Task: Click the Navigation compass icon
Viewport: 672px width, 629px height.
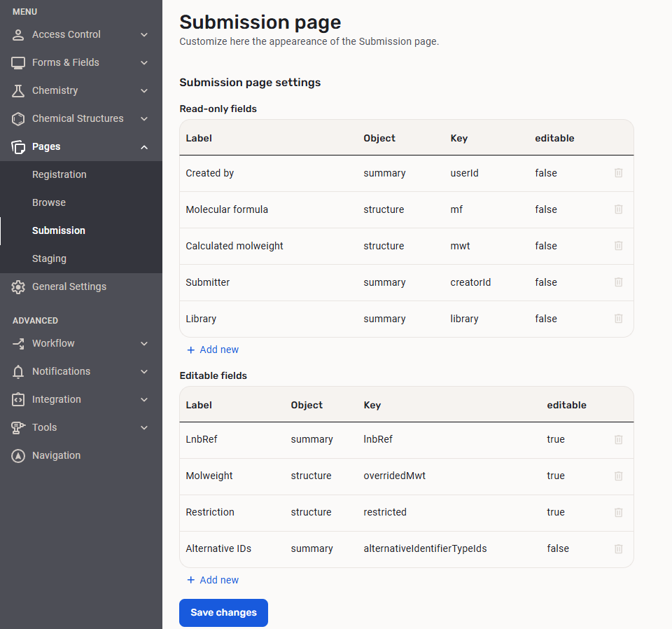Action: pyautogui.click(x=18, y=455)
